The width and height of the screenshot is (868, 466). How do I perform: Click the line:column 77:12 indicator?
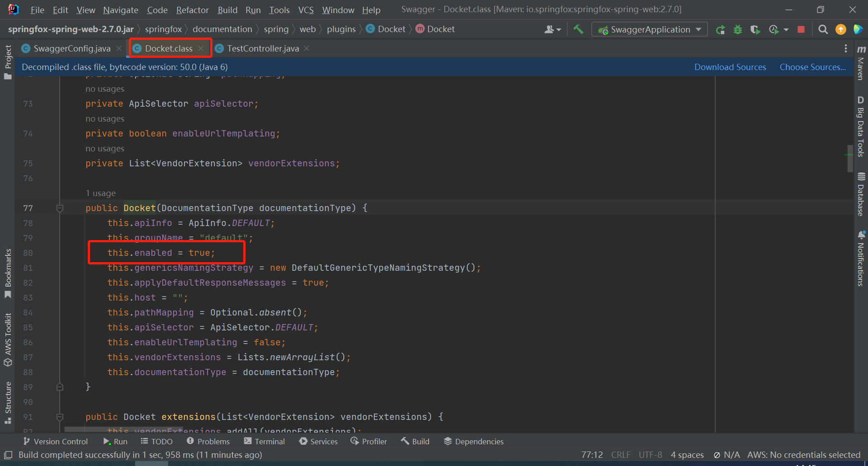(x=592, y=455)
